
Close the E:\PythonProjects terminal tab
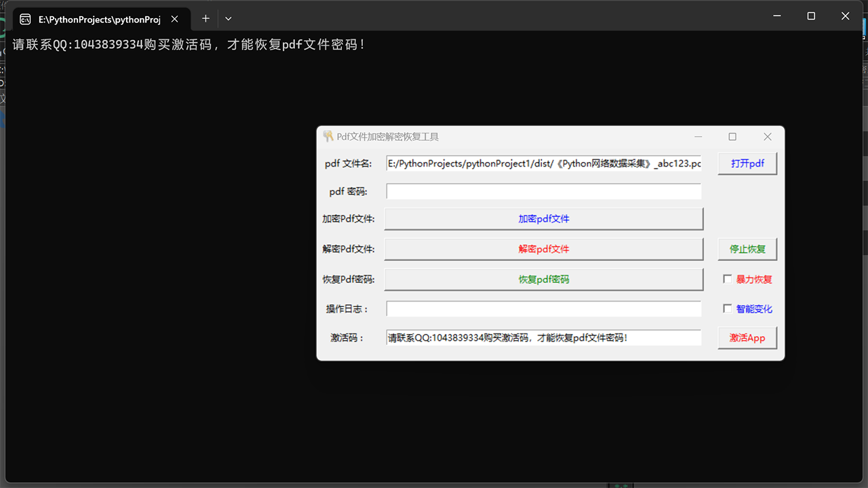tap(175, 19)
